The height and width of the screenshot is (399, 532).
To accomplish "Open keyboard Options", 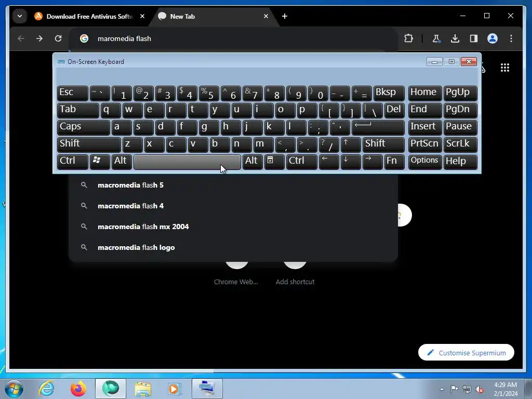I will pos(425,162).
